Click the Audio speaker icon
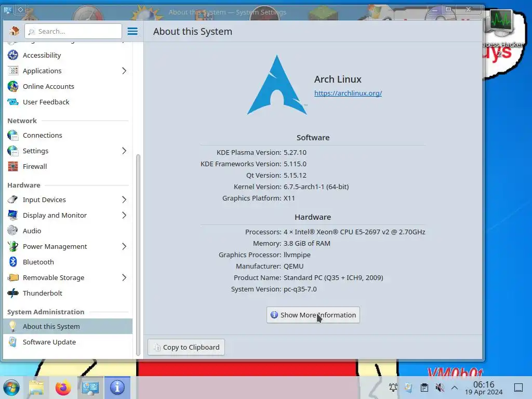The height and width of the screenshot is (399, 532). pyautogui.click(x=13, y=231)
